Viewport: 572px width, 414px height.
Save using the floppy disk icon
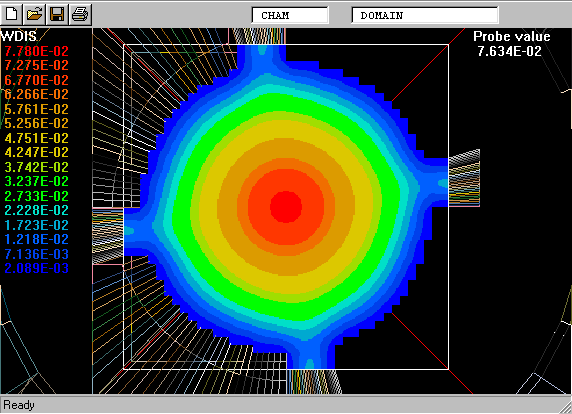[x=57, y=14]
